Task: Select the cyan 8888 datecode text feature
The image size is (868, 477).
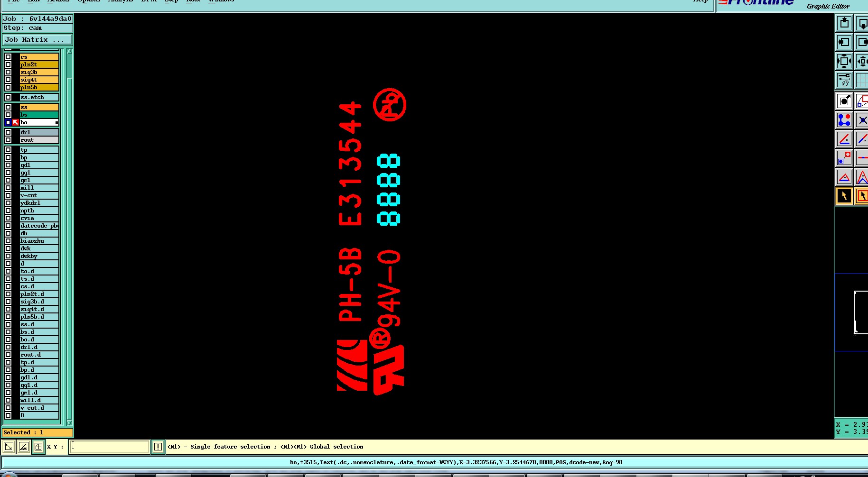Action: point(389,189)
